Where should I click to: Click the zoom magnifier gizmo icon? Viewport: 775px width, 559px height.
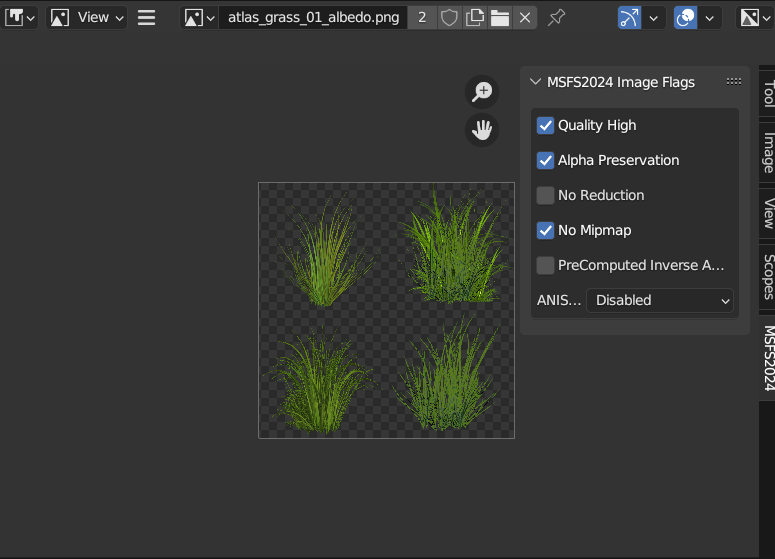[x=482, y=92]
